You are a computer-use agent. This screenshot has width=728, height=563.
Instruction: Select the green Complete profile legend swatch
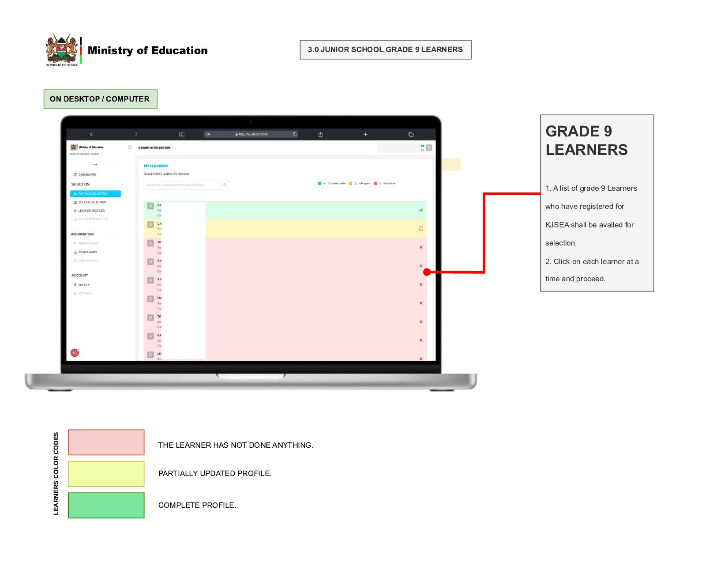point(319,183)
